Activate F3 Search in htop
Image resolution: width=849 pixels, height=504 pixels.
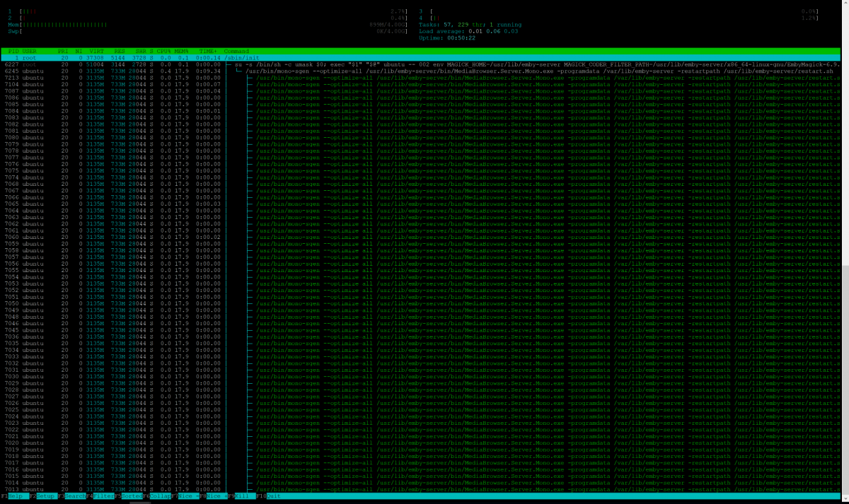(71, 496)
